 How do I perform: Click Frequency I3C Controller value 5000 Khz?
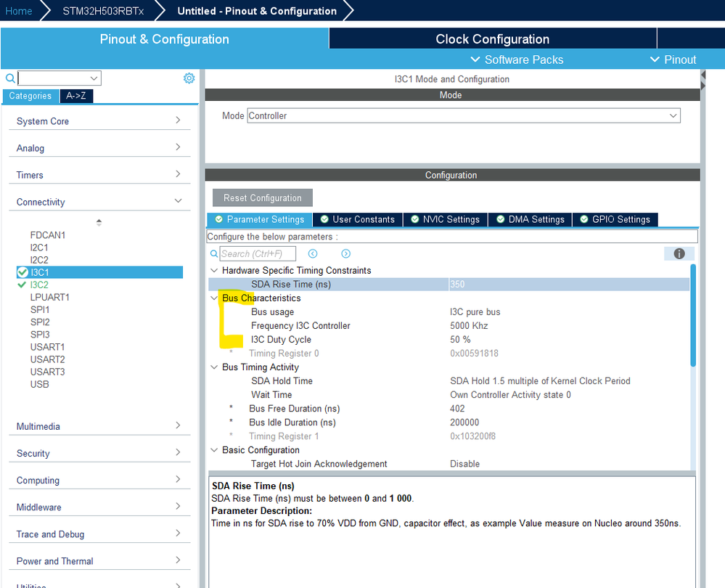coord(469,326)
